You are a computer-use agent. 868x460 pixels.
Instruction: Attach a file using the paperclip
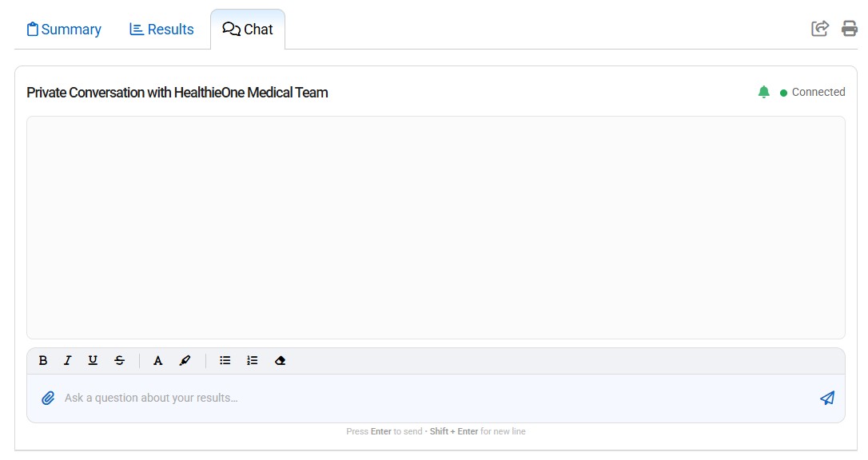pos(48,398)
